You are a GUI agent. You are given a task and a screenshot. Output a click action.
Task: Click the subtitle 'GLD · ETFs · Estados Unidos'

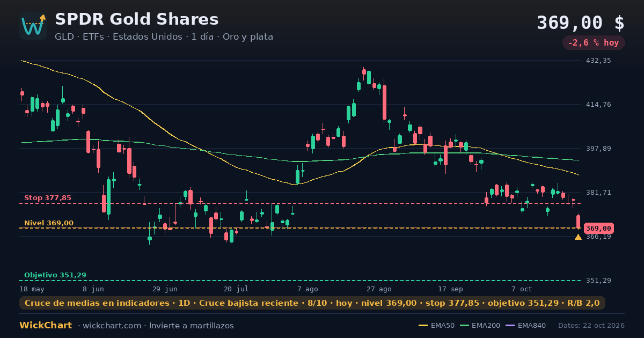point(118,37)
